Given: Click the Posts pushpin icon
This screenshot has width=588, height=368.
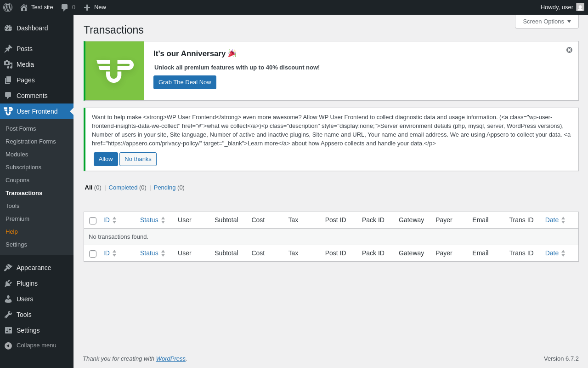Looking at the screenshot, I should click(8, 49).
